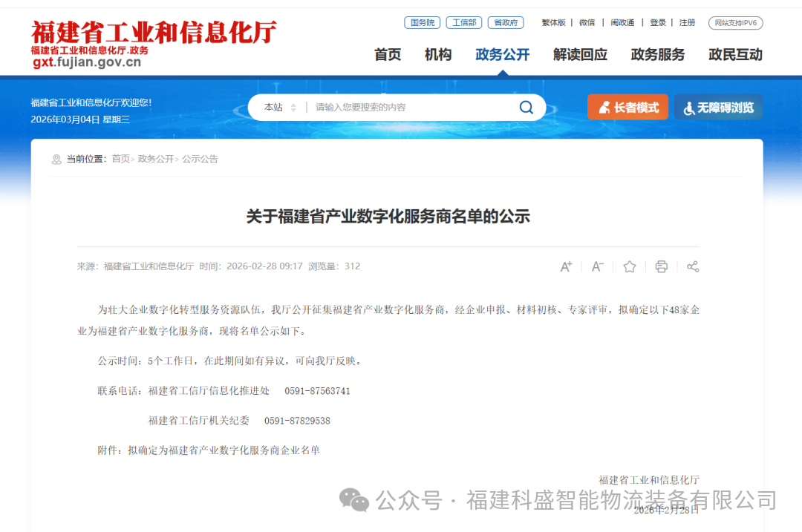Click the 国务院 link button
Image resolution: width=802 pixels, height=532 pixels.
[x=423, y=23]
